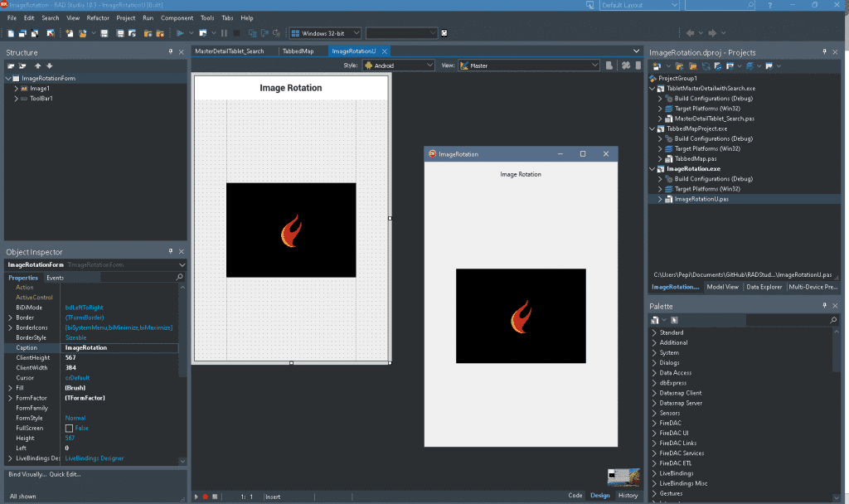Click the stop macro recording icon
The image size is (849, 504).
point(215,497)
